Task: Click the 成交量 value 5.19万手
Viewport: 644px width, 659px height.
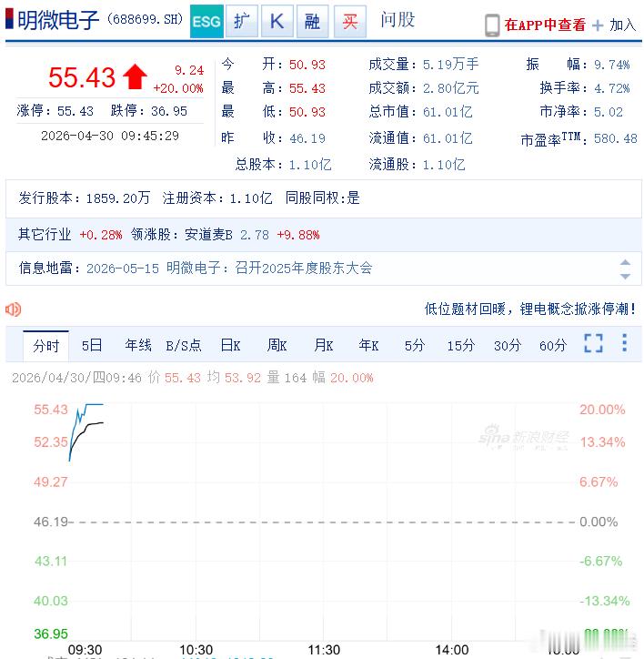Action: pos(451,65)
